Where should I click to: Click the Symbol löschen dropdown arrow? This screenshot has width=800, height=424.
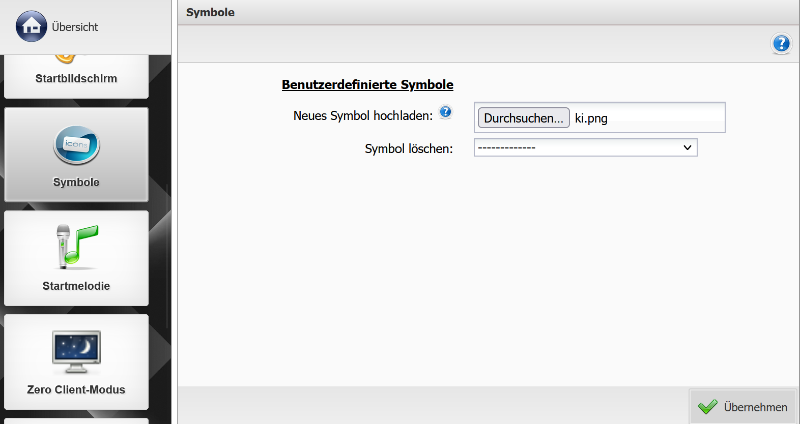pos(687,148)
